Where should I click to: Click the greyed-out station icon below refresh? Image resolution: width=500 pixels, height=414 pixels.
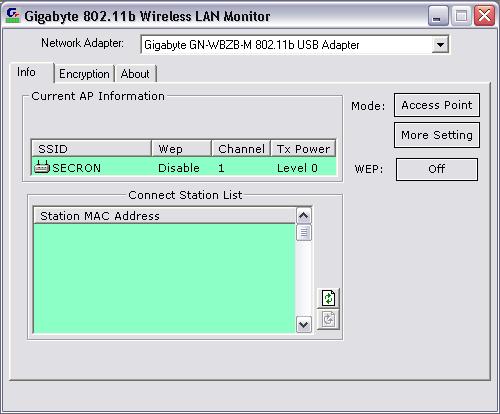(328, 319)
